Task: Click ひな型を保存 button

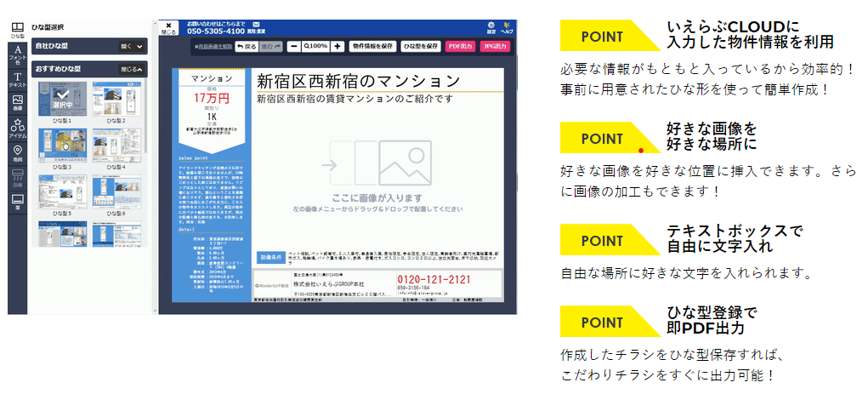Action: coord(421,46)
